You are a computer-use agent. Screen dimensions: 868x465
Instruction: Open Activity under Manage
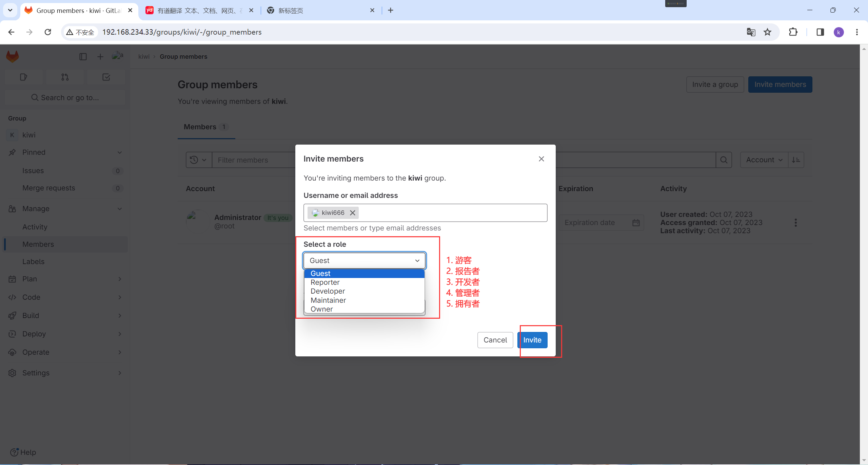tap(65, 227)
